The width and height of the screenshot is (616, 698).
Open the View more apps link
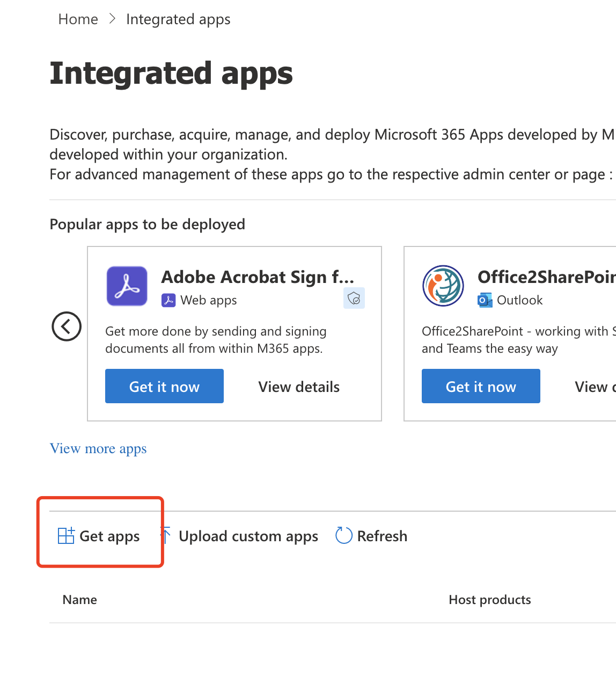click(98, 448)
